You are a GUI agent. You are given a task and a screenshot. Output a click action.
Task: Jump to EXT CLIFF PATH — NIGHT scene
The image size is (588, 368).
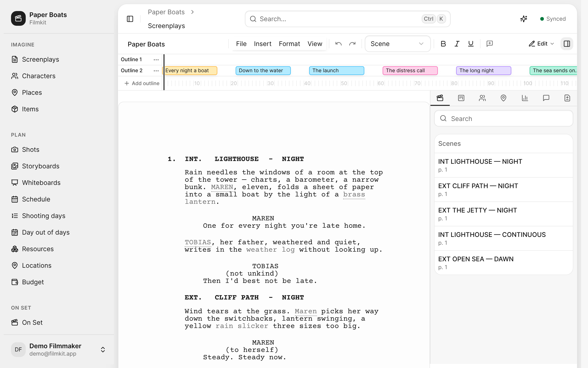pos(503,190)
